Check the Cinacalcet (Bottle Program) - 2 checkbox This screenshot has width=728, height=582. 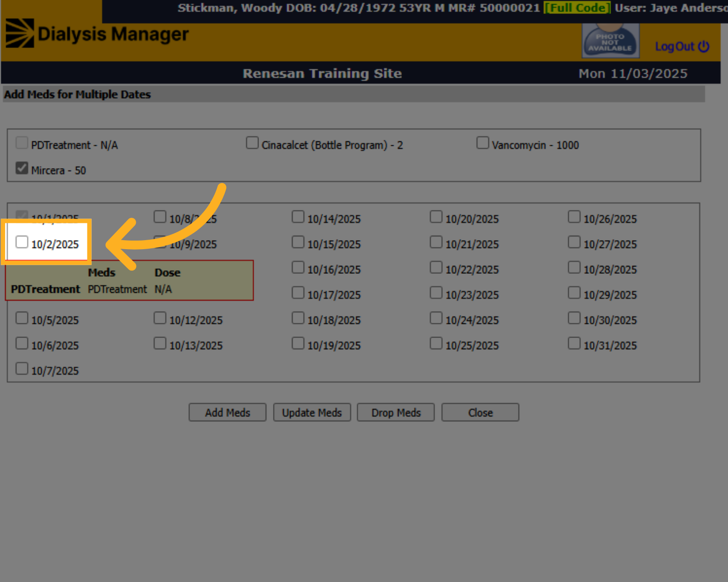[252, 143]
